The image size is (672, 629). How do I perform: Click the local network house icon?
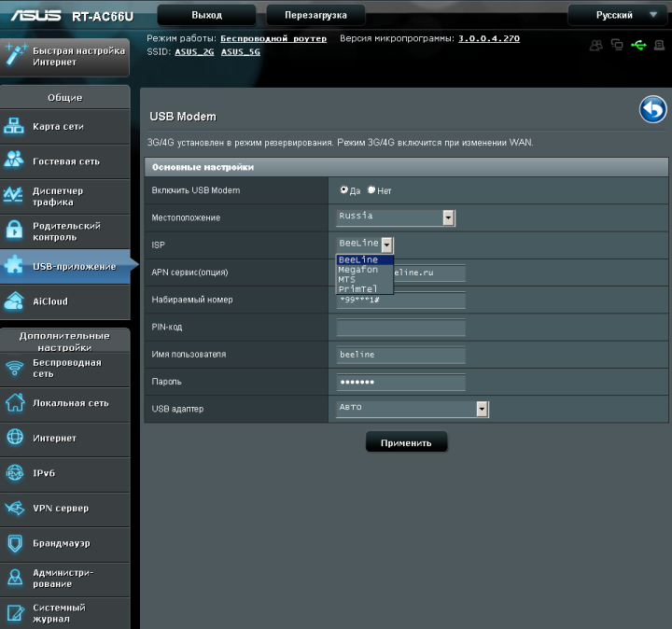click(x=15, y=402)
